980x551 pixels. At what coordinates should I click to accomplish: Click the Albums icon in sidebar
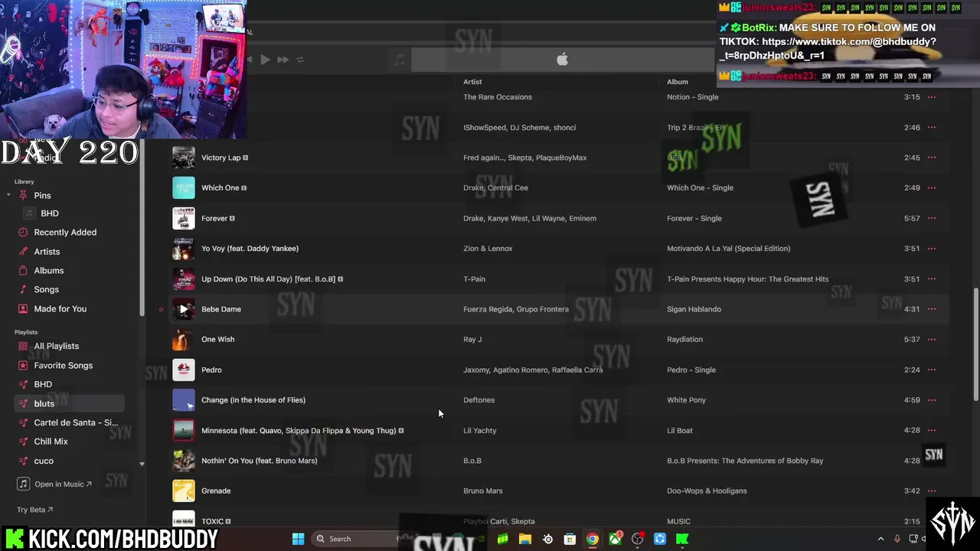tap(23, 270)
